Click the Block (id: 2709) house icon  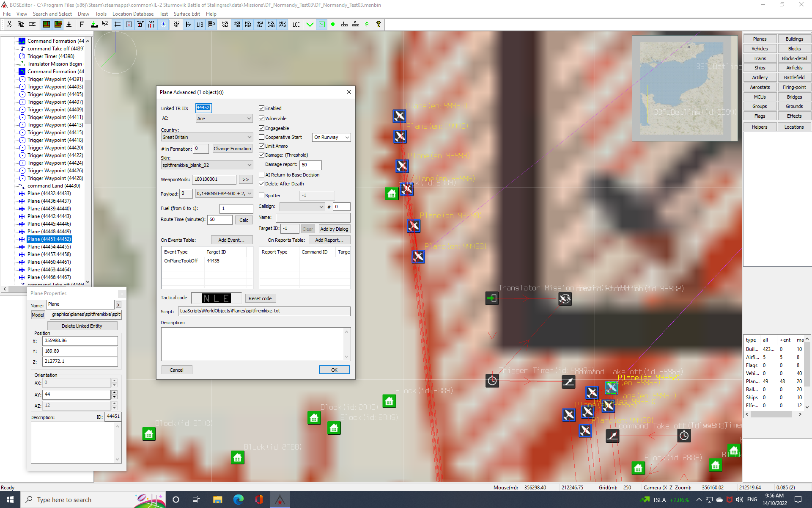(x=389, y=401)
